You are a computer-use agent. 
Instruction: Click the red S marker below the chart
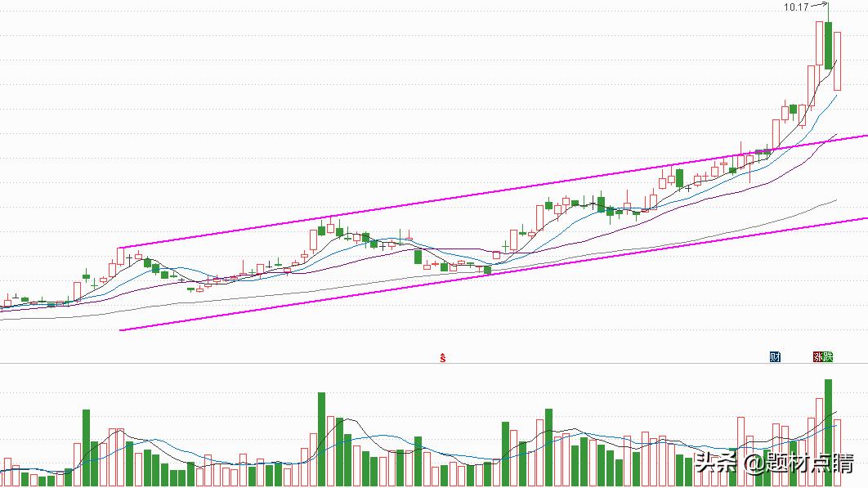pyautogui.click(x=442, y=358)
